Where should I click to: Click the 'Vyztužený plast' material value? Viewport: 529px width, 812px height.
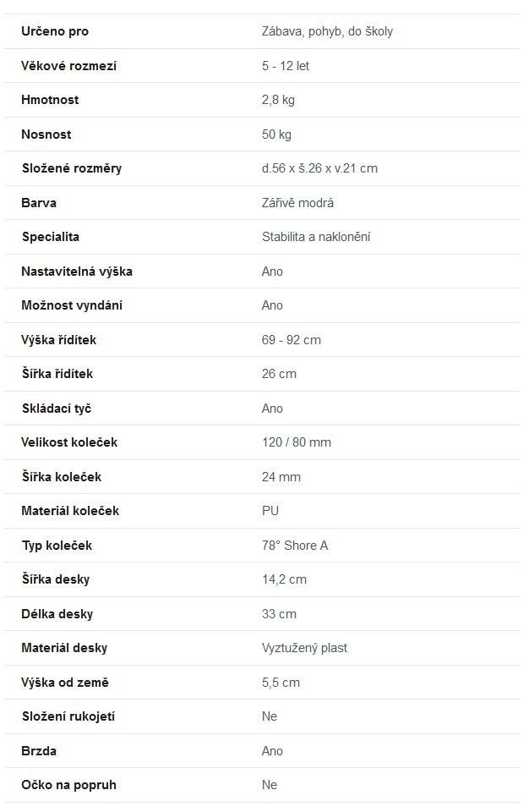(x=304, y=648)
